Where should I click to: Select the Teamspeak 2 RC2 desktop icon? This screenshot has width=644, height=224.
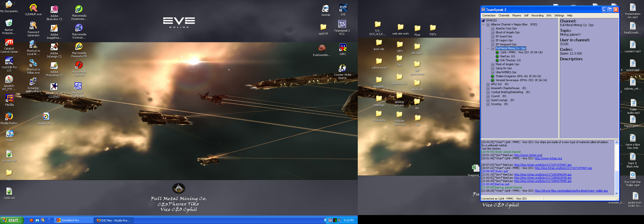coord(342,28)
